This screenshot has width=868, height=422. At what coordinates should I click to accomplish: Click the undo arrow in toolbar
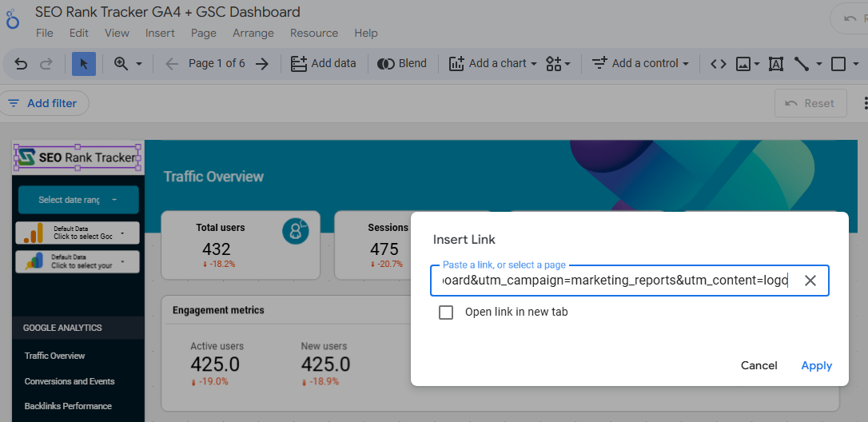point(22,64)
